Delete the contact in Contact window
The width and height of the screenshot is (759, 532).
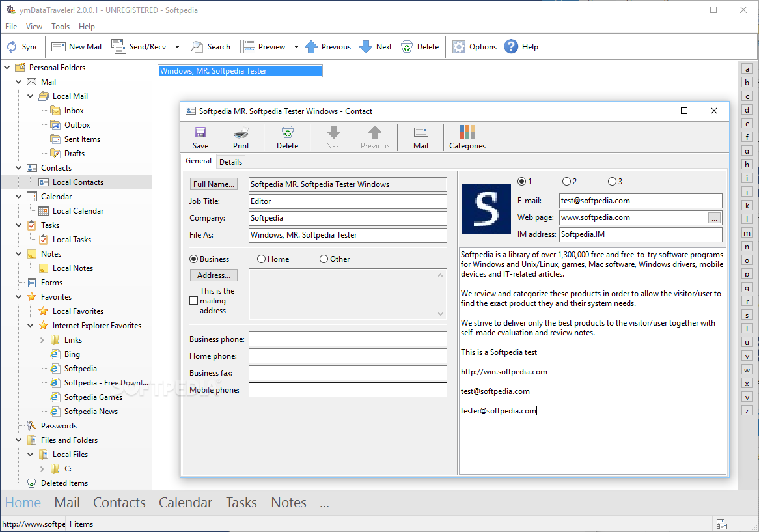[288, 132]
